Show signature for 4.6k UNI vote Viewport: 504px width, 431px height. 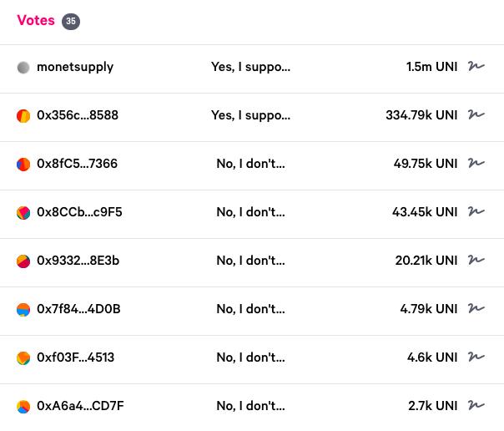click(476, 357)
